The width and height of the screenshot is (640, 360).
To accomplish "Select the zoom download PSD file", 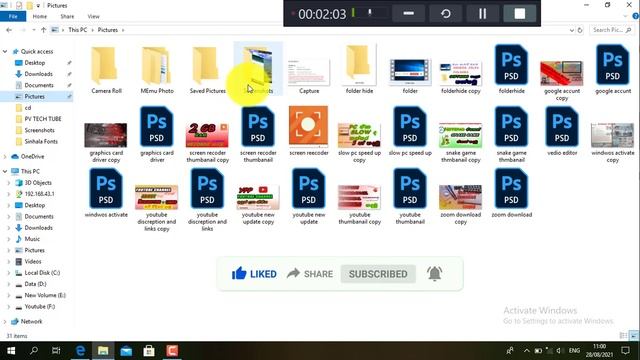I will point(511,189).
